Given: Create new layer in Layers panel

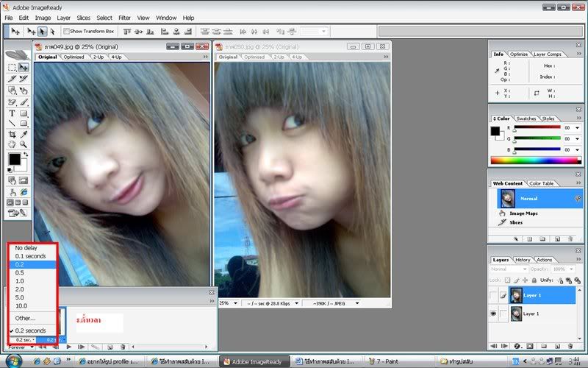Looking at the screenshot, I should [557, 346].
